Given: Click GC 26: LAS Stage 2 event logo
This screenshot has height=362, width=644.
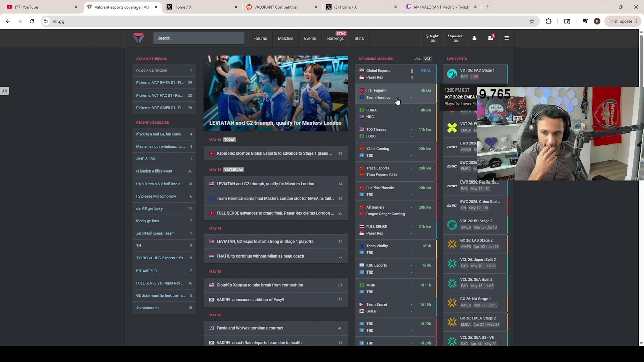Looking at the screenshot, I should tap(452, 244).
